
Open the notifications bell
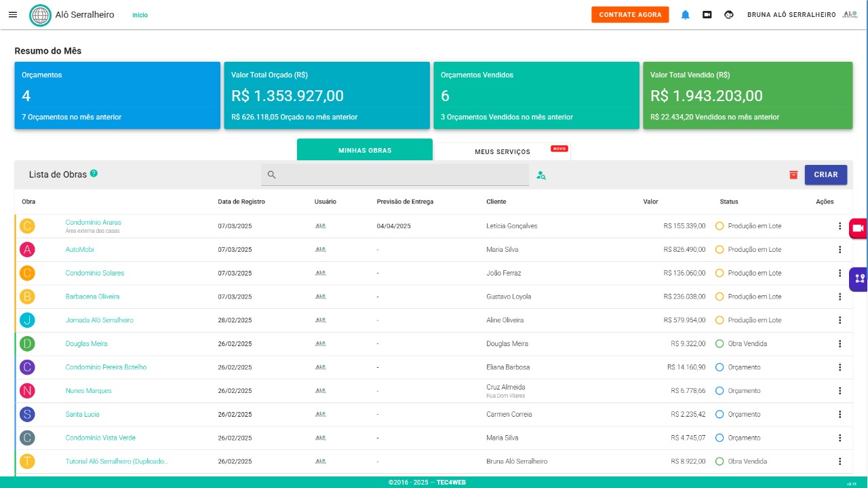[686, 15]
